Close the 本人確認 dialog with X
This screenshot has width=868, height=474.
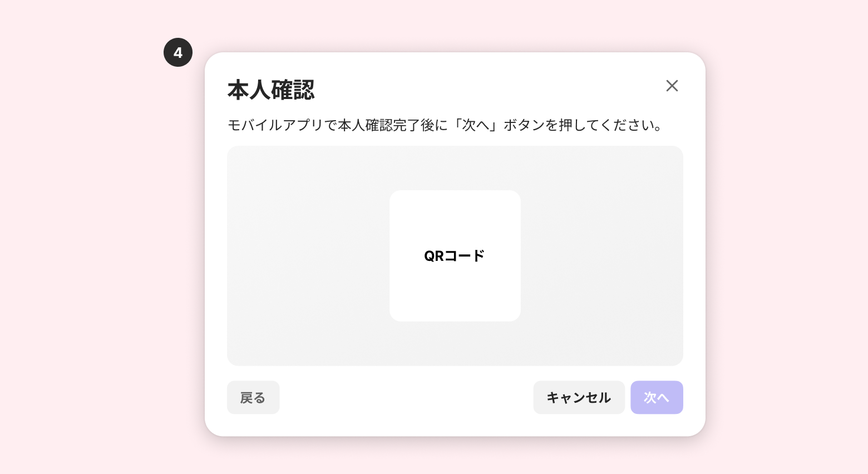672,86
